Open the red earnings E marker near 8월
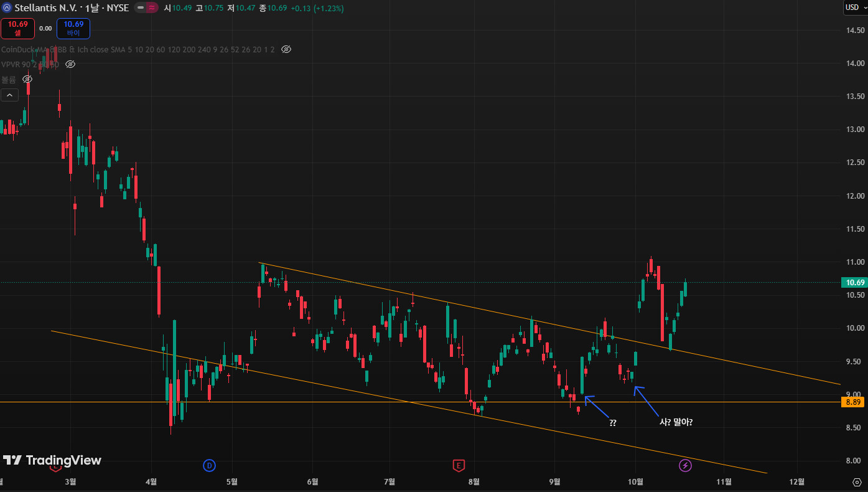The width and height of the screenshot is (868, 492). (459, 465)
